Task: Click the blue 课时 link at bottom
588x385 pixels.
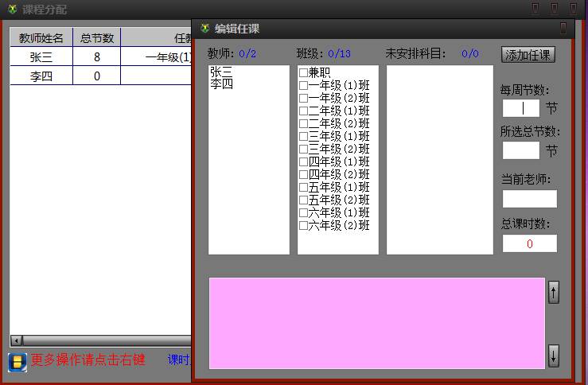Action: coord(180,360)
